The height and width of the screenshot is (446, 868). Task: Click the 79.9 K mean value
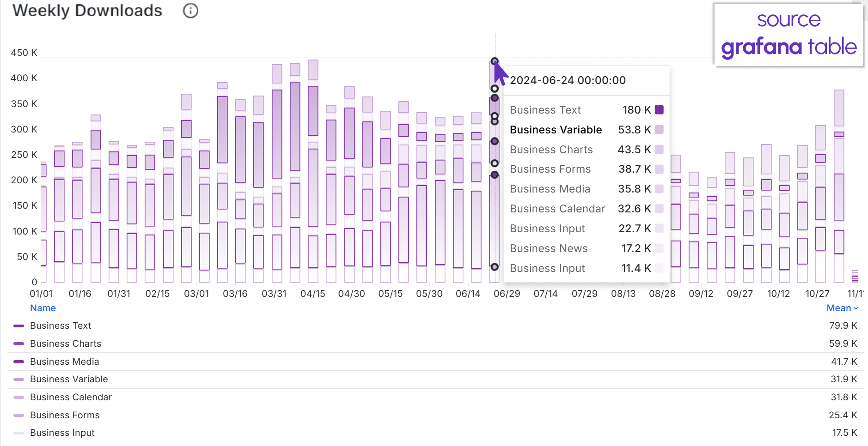[x=843, y=325]
